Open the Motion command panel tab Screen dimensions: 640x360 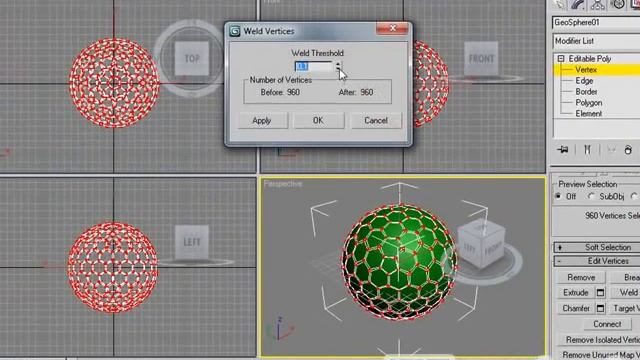click(618, 4)
